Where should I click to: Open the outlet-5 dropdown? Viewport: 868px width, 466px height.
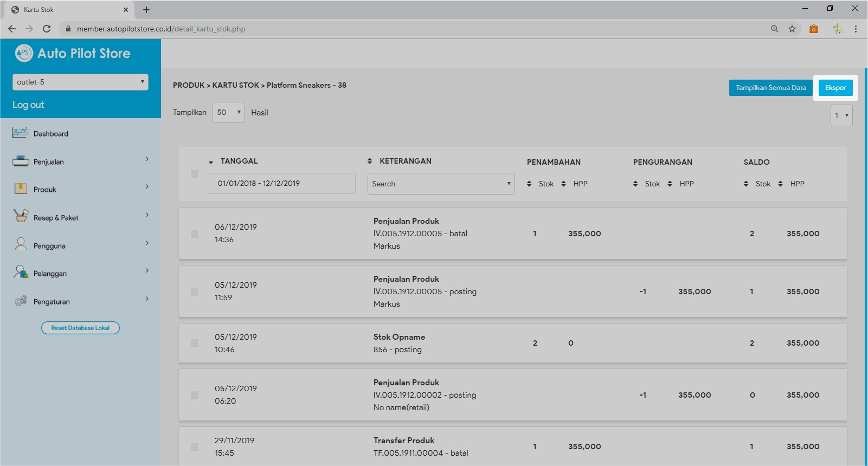[x=80, y=82]
